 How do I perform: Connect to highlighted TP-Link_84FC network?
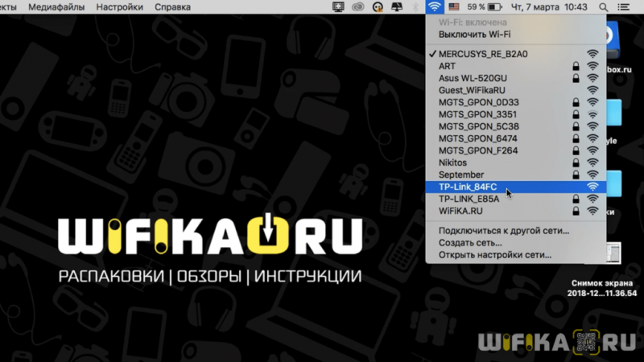[x=515, y=187]
